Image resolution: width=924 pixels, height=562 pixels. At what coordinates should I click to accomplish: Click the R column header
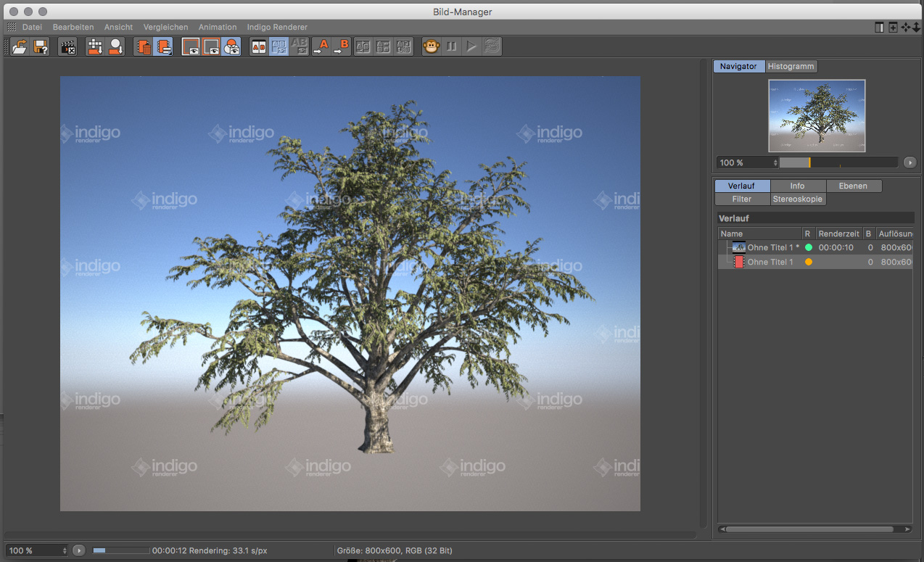click(809, 234)
